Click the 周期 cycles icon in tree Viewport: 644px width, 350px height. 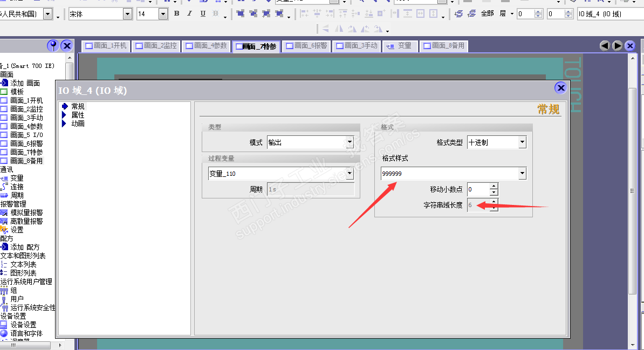(x=4, y=195)
